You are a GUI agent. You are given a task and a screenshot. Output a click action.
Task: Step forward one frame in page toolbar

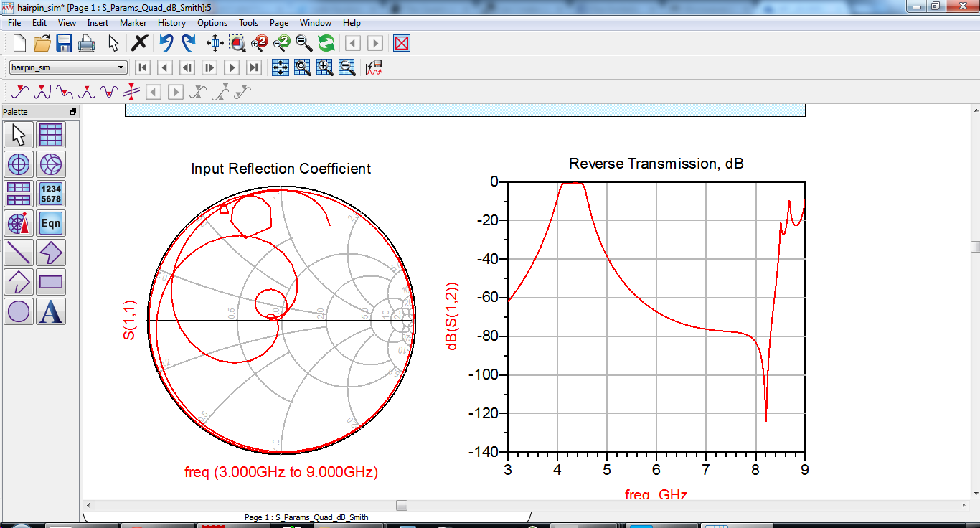point(209,67)
